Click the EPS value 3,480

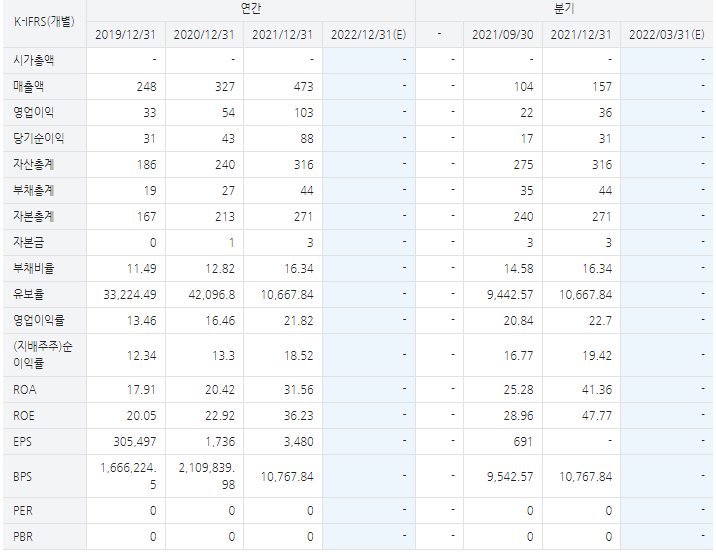(299, 442)
